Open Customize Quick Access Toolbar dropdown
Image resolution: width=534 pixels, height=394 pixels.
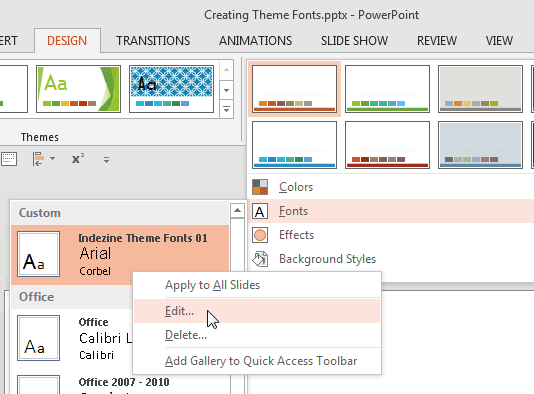(x=106, y=159)
